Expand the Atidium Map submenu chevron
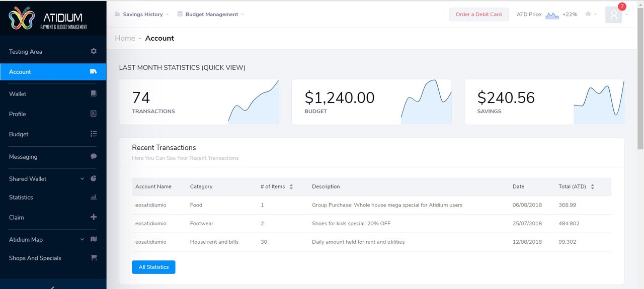The width and height of the screenshot is (644, 289). pyautogui.click(x=82, y=240)
